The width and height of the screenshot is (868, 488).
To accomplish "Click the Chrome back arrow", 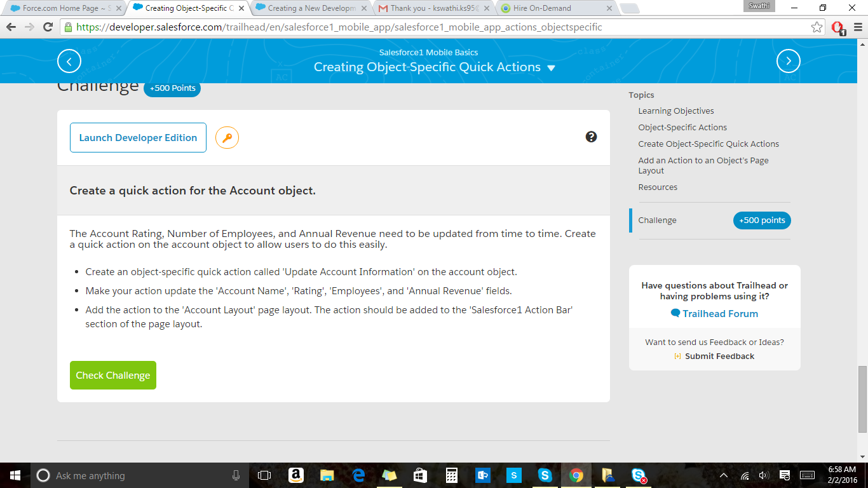I will (x=11, y=27).
